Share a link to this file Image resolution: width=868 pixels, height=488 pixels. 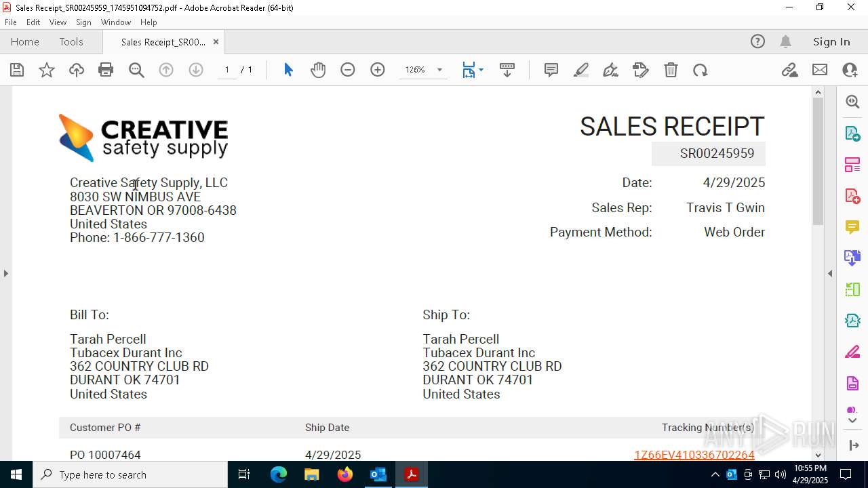coord(789,70)
